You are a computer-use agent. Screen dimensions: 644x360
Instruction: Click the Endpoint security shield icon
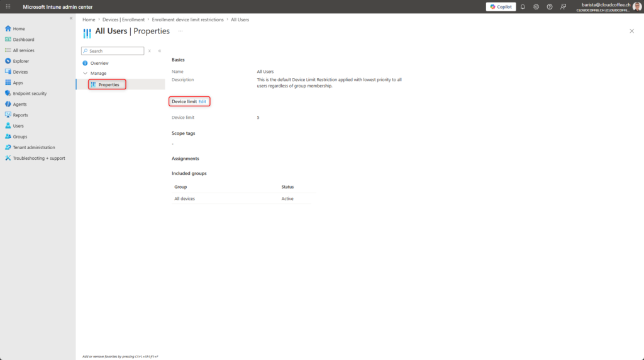tap(8, 93)
